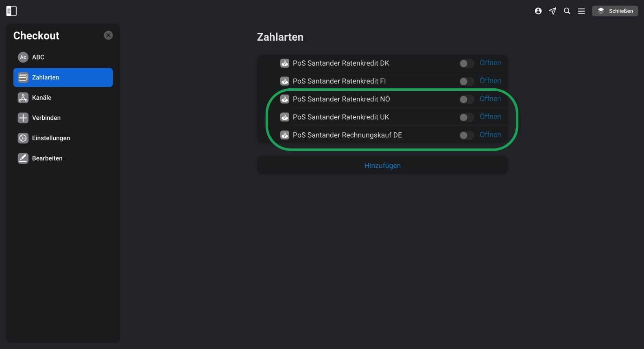Close the Checkout panel with X icon
The height and width of the screenshot is (349, 644).
pyautogui.click(x=108, y=35)
